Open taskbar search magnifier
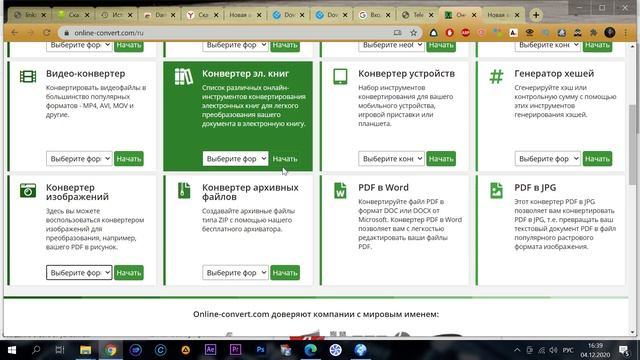 pos(36,350)
